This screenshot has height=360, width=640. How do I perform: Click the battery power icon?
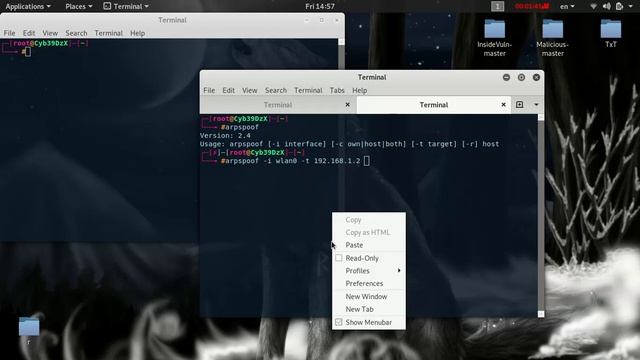[x=619, y=6]
